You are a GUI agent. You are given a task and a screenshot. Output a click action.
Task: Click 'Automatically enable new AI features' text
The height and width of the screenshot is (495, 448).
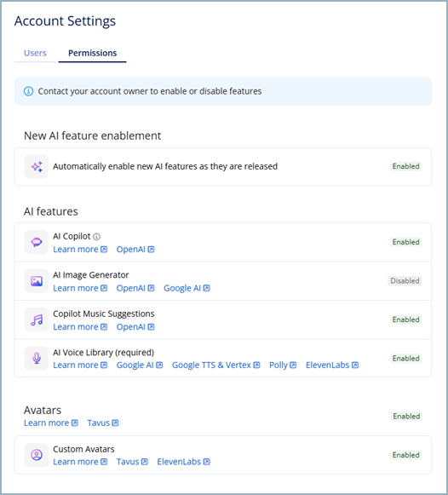[165, 166]
